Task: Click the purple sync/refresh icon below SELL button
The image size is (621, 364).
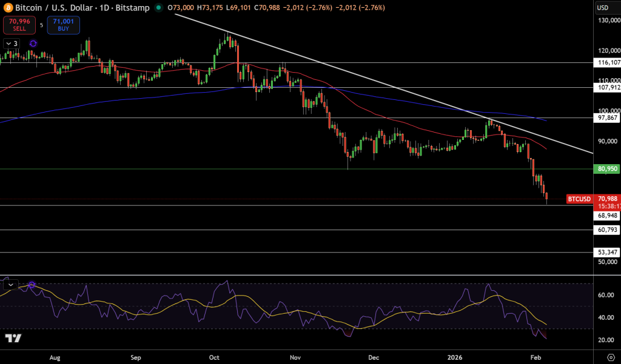Action: [x=33, y=44]
